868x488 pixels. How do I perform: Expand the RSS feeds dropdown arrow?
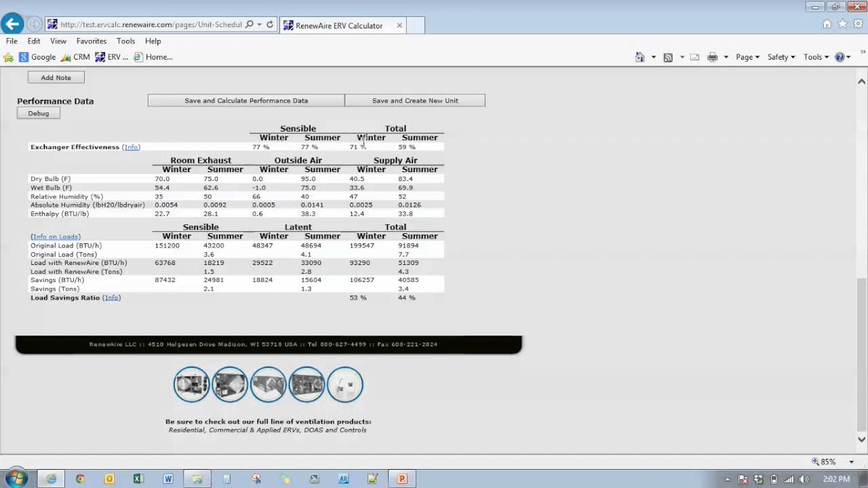point(682,57)
